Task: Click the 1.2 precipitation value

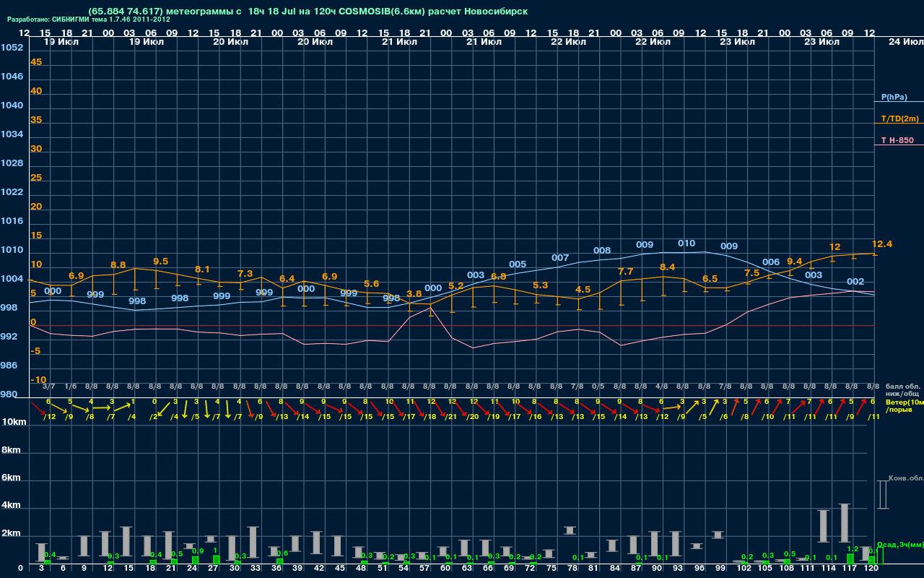Action: [853, 549]
